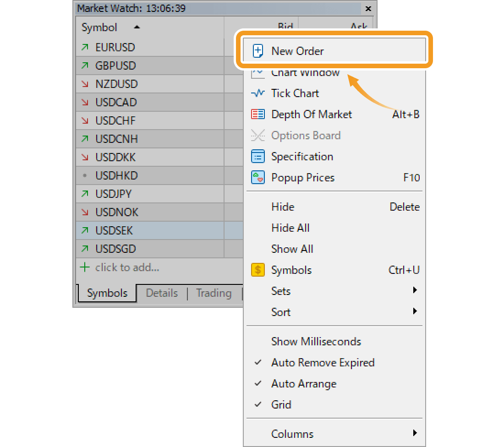Open a Chart Window for the symbol
Screen dimensions: 504x447
(x=305, y=72)
